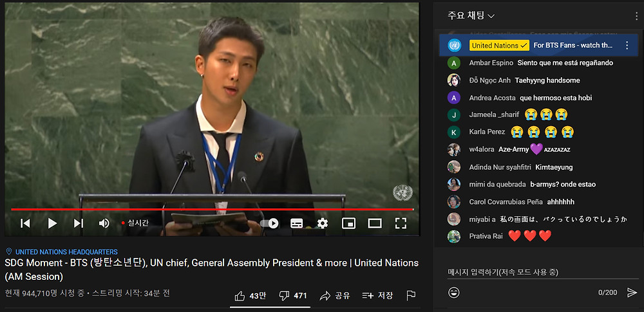Click Karla Perez's avatar in chat
This screenshot has height=312, width=644.
[x=454, y=132]
